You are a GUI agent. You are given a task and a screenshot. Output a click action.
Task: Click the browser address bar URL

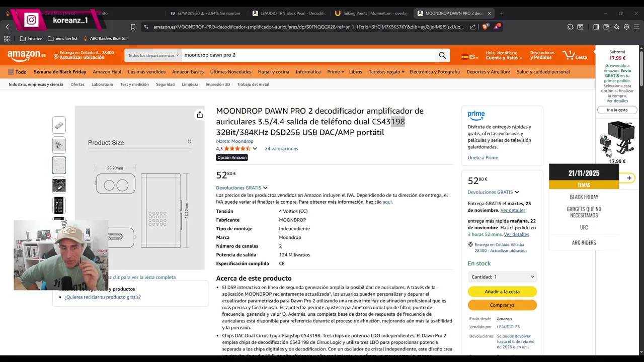(308, 27)
